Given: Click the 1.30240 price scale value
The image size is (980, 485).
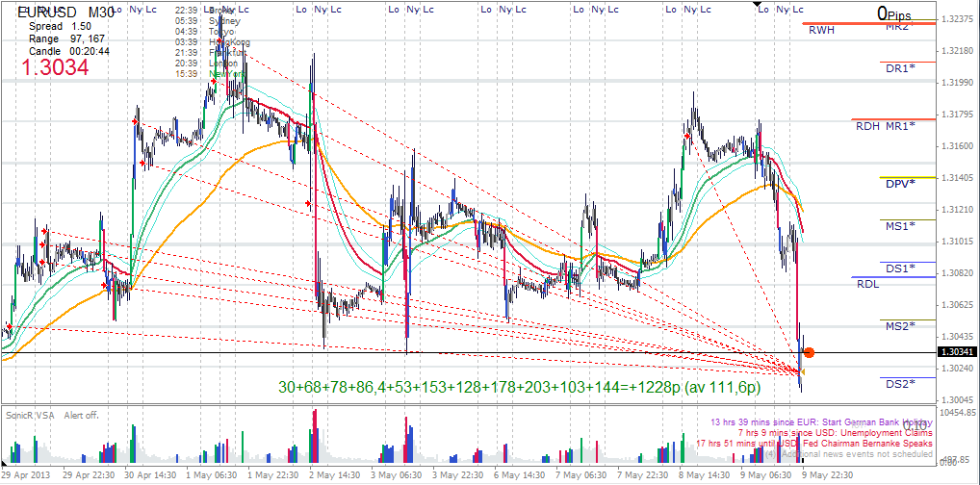Looking at the screenshot, I should pyautogui.click(x=960, y=369).
